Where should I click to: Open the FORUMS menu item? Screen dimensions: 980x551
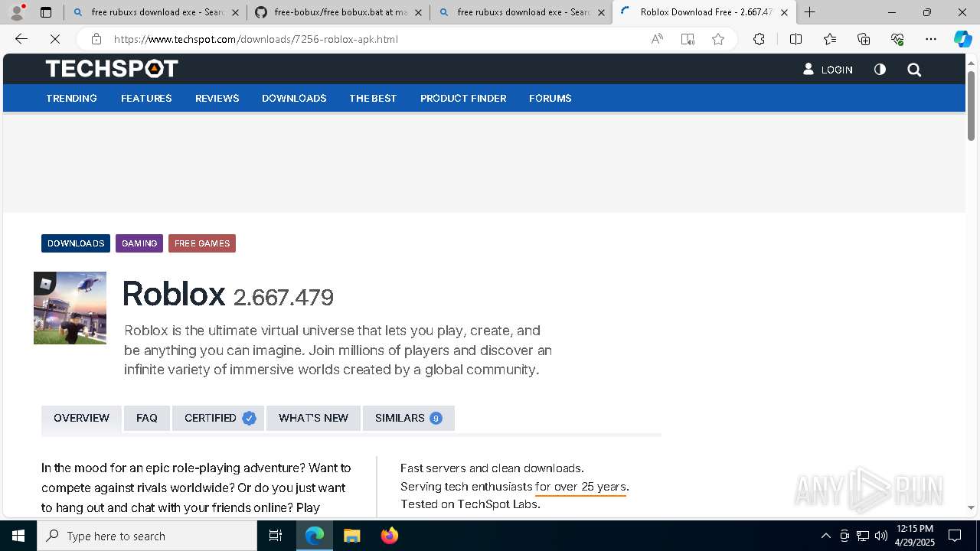pos(550,98)
